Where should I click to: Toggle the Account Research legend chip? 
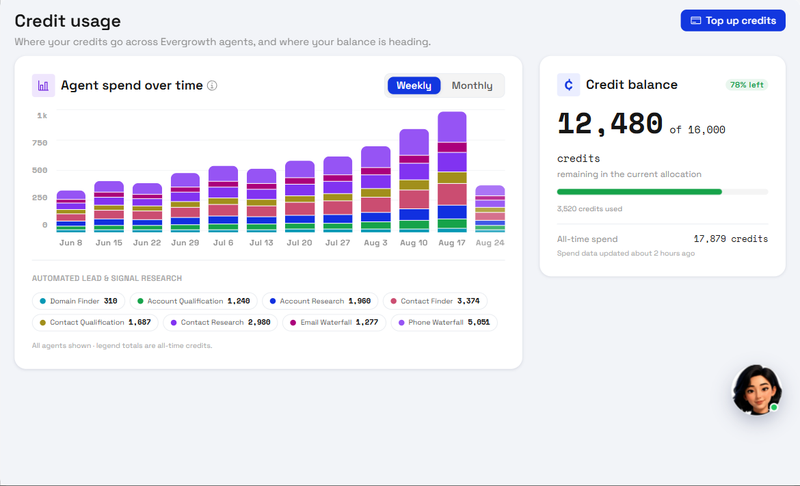pos(320,301)
